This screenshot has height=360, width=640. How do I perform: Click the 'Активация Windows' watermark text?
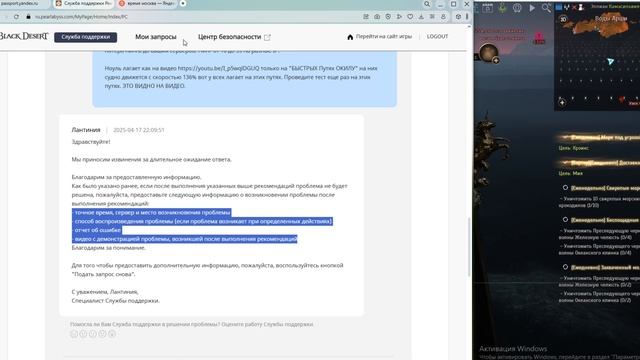click(x=513, y=349)
